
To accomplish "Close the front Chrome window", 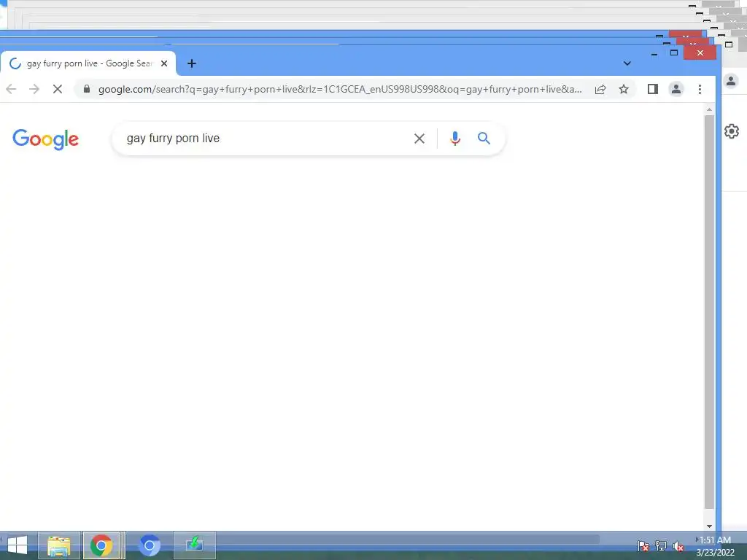I will click(x=700, y=52).
